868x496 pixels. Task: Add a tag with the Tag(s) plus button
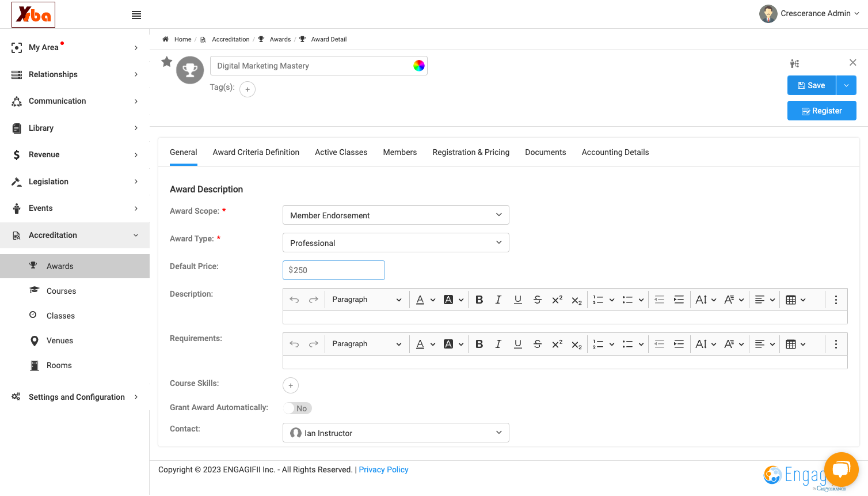[248, 89]
